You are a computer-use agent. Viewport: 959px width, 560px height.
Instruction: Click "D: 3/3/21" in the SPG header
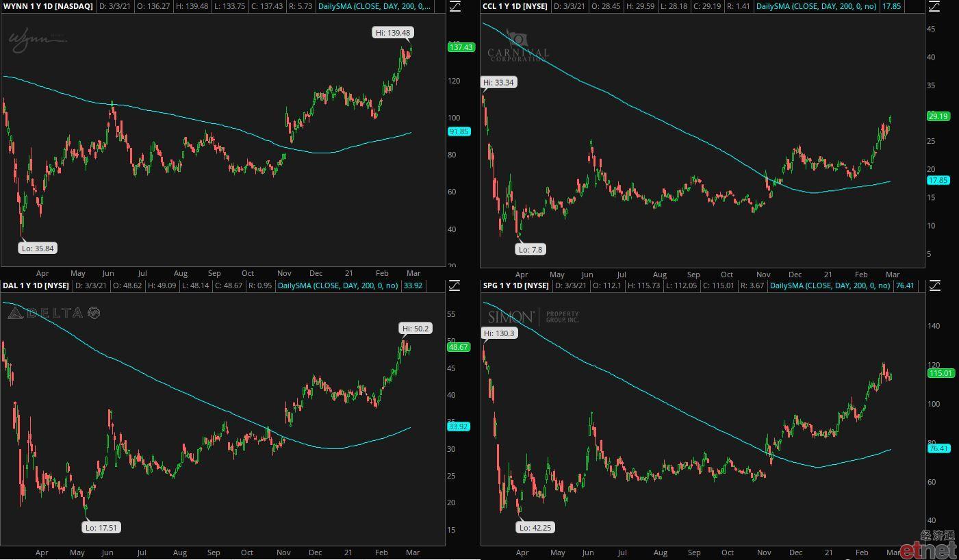coord(570,285)
